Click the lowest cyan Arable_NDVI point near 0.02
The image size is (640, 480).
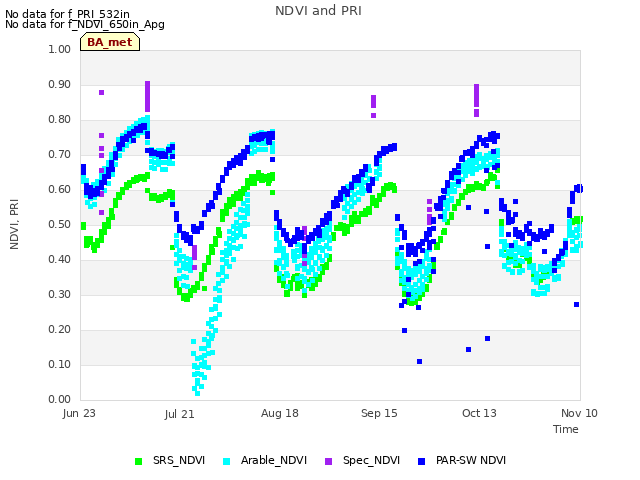(x=198, y=393)
